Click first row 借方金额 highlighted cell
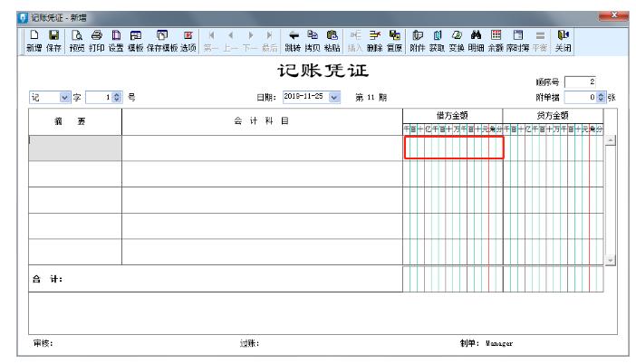The width and height of the screenshot is (636, 364). coord(453,148)
